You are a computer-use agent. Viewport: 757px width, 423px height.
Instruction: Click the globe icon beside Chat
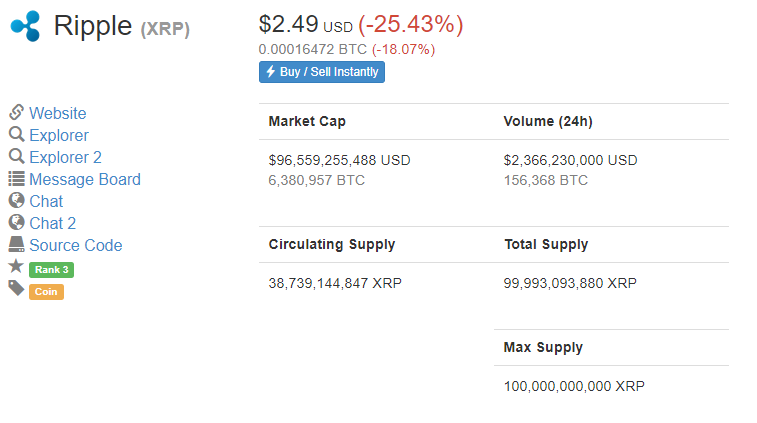click(16, 200)
